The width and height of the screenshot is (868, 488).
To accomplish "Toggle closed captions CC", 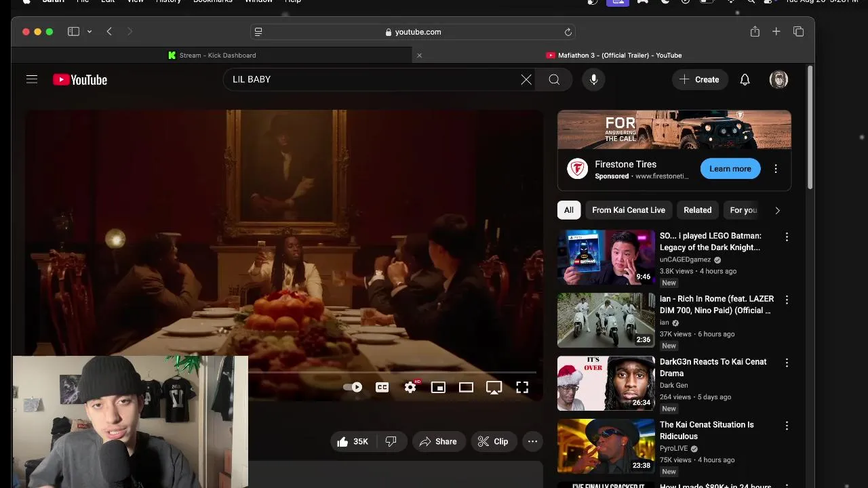I will 382,387.
